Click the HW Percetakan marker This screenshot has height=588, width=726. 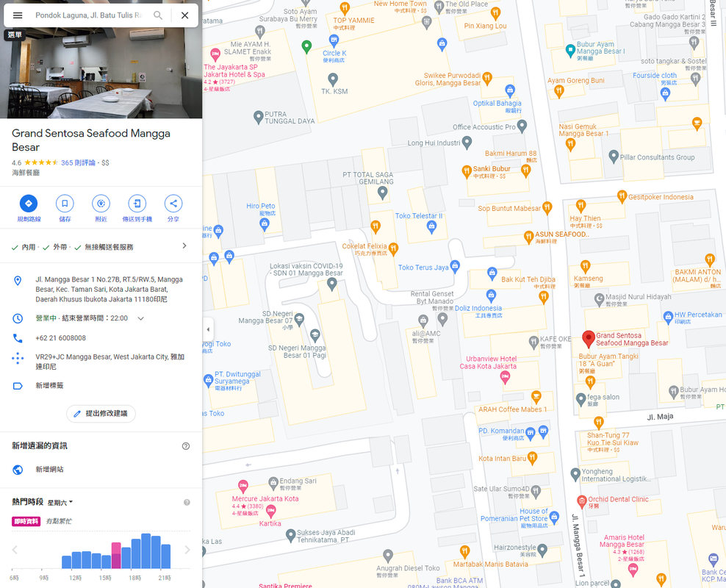(x=668, y=317)
